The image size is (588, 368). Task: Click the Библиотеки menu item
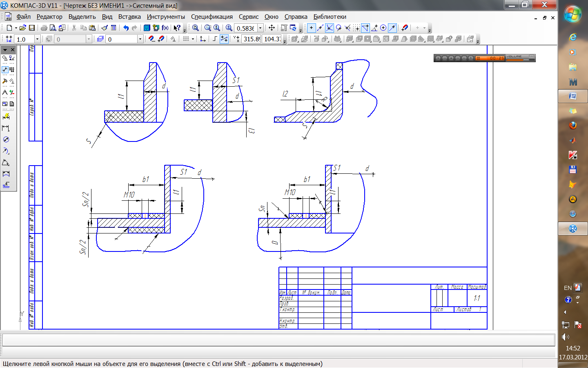pos(330,17)
